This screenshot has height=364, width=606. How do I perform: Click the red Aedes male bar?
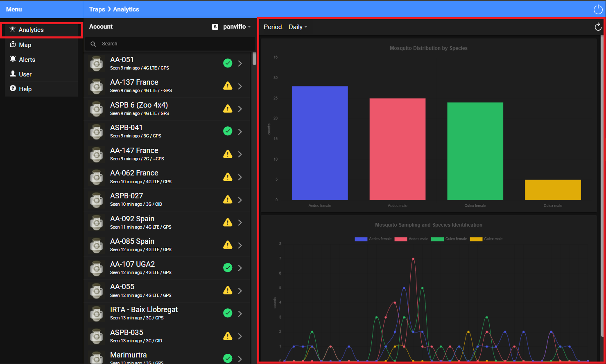coord(398,149)
